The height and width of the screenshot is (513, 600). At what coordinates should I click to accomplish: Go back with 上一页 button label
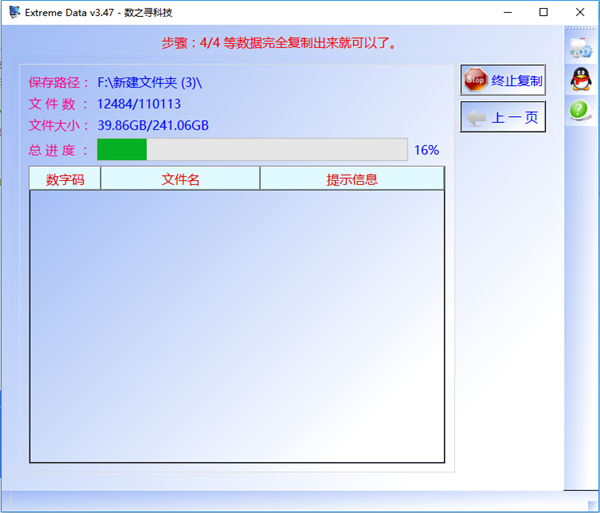[x=515, y=117]
